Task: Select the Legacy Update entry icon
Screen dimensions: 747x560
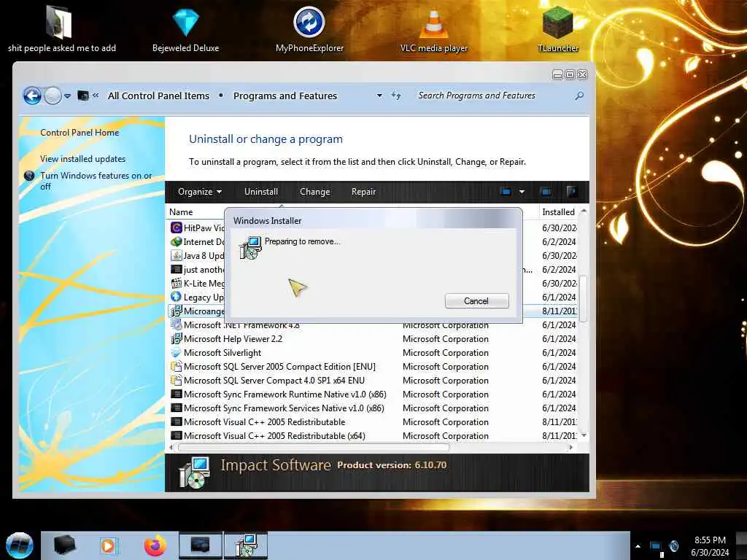Action: 176,297
